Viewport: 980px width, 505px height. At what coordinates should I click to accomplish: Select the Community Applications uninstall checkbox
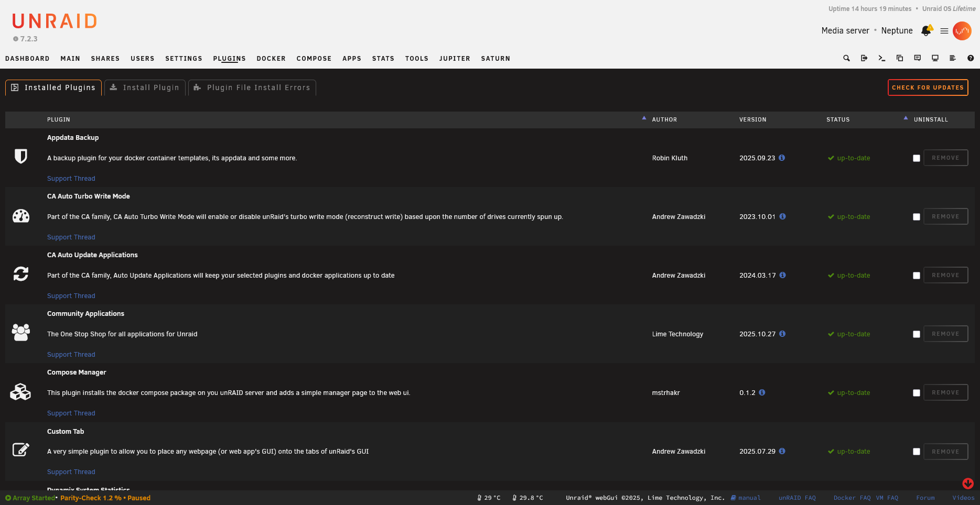[917, 334]
